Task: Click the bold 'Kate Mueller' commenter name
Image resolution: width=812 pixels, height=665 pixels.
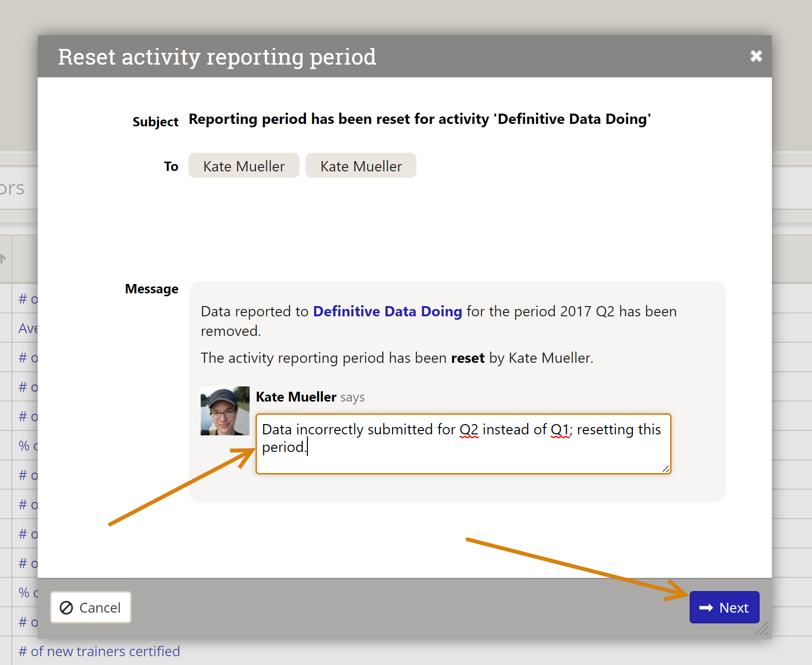Action: (296, 397)
